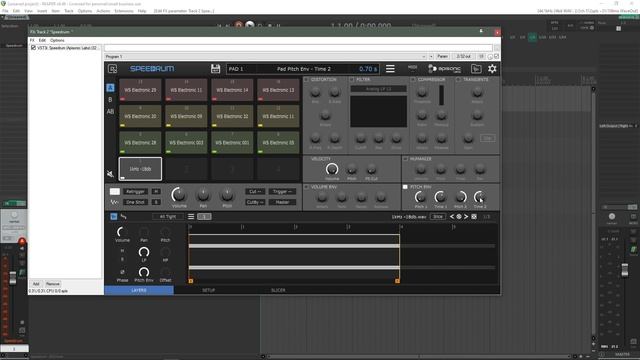The height and width of the screenshot is (360, 640).
Task: Click the muted speaker icon beside pads
Action: tap(110, 174)
